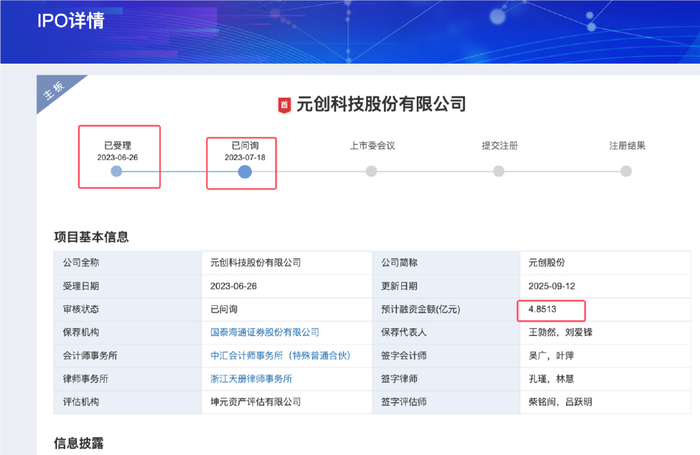Click the 元创科技股份有限公司 page heading

[x=381, y=104]
